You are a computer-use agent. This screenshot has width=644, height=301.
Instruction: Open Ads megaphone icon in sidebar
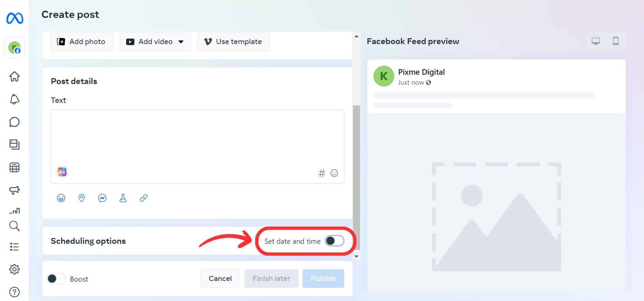pyautogui.click(x=14, y=190)
